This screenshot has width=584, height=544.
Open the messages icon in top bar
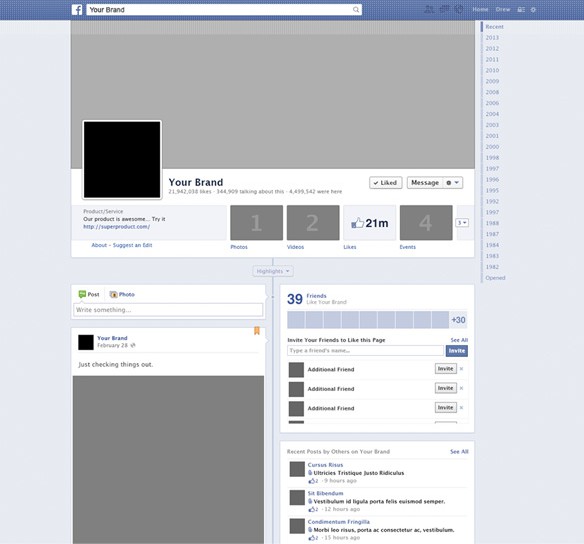[444, 9]
